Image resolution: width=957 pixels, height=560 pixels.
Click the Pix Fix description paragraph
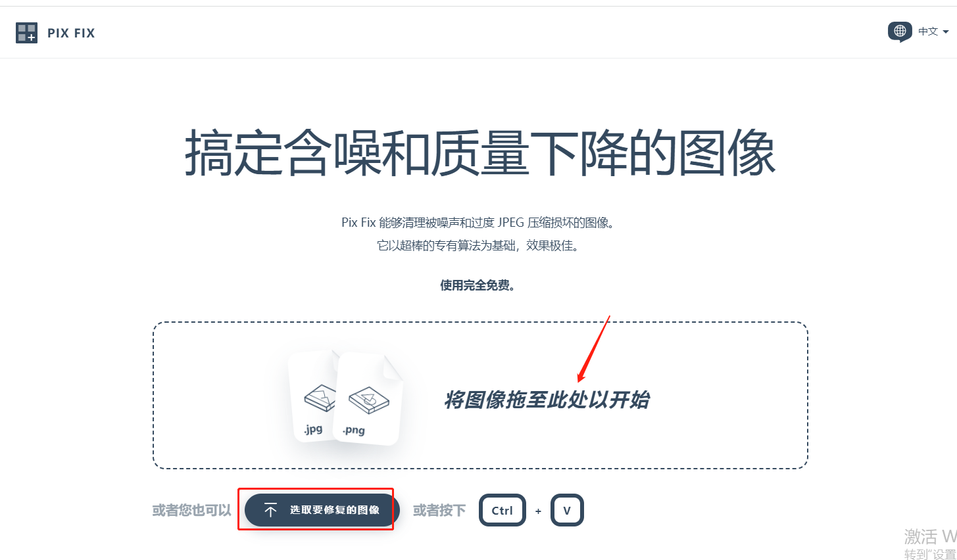(478, 234)
